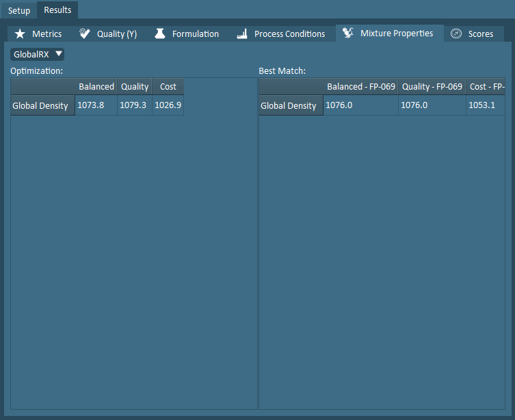The image size is (515, 420).
Task: Click the Optimization Quality column header
Action: [x=135, y=86]
